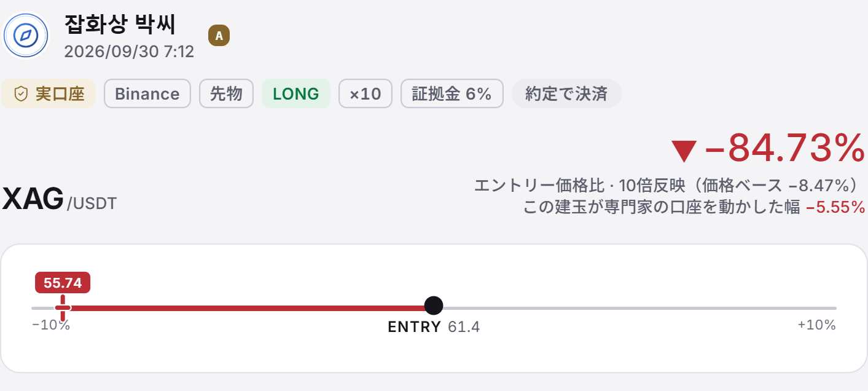
Task: Click the -84.73% return figure
Action: point(785,149)
